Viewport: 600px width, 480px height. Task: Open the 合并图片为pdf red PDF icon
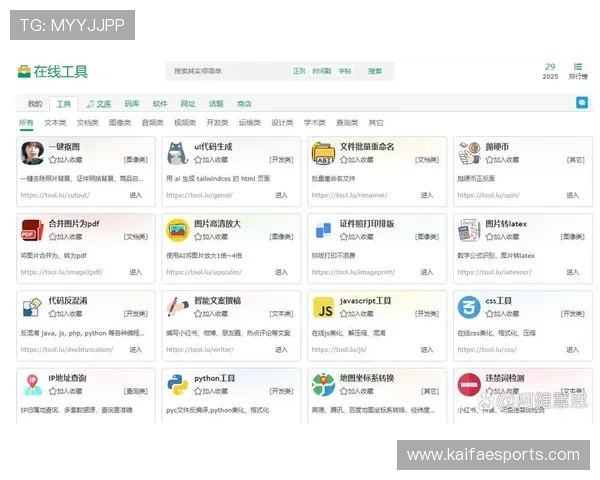click(32, 230)
